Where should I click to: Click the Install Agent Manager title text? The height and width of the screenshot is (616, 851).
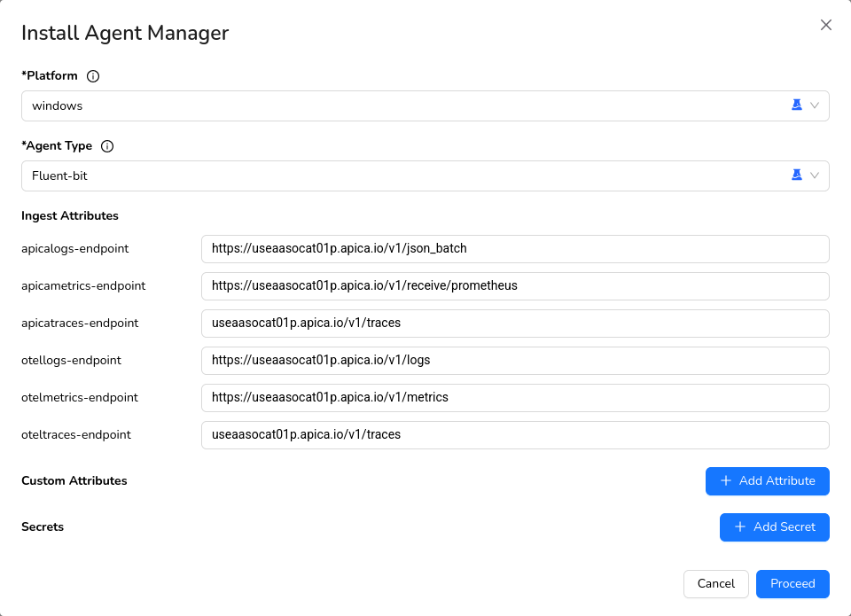pyautogui.click(x=125, y=33)
